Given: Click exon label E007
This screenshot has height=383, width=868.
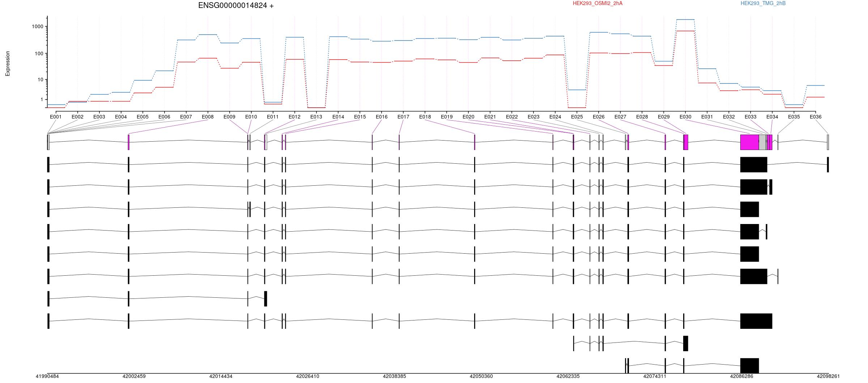Looking at the screenshot, I should click(186, 117).
